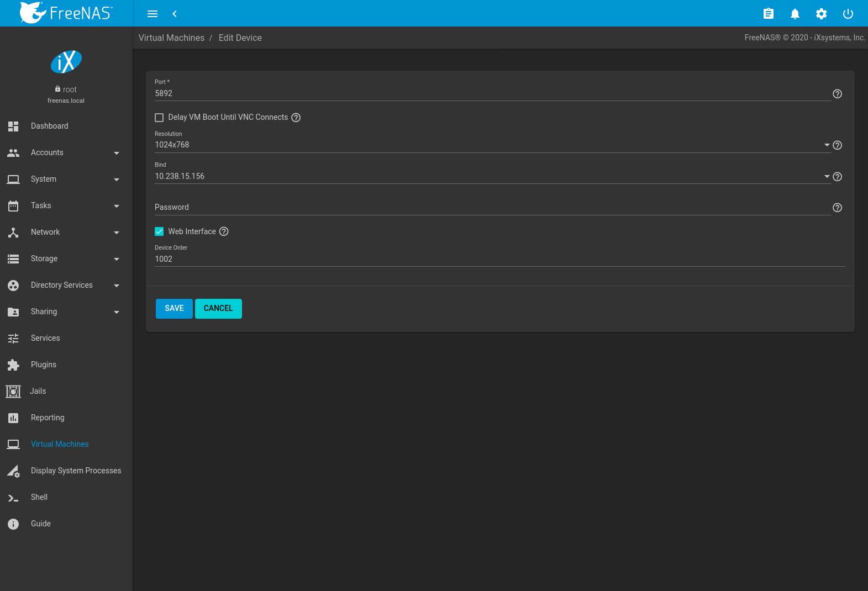Screen dimensions: 868x591
Task: Click the CANCEL button
Action: (x=218, y=309)
